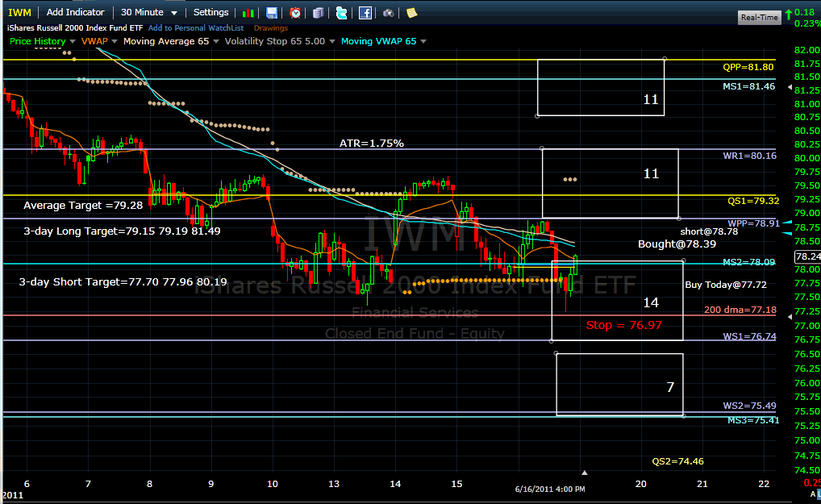This screenshot has height=504, width=821.
Task: Share the chart on Twitter
Action: pos(341,13)
